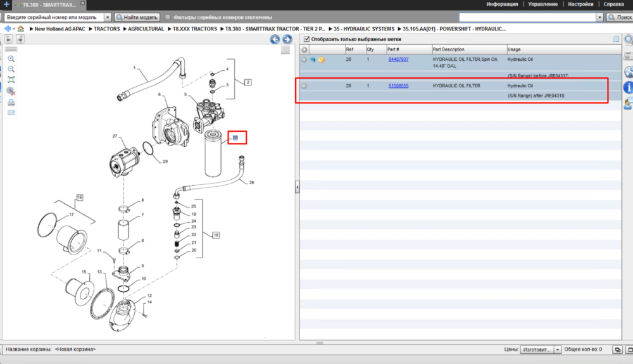Click the plus icon in the parts table header
The width and height of the screenshot is (633, 364).
point(304,49)
